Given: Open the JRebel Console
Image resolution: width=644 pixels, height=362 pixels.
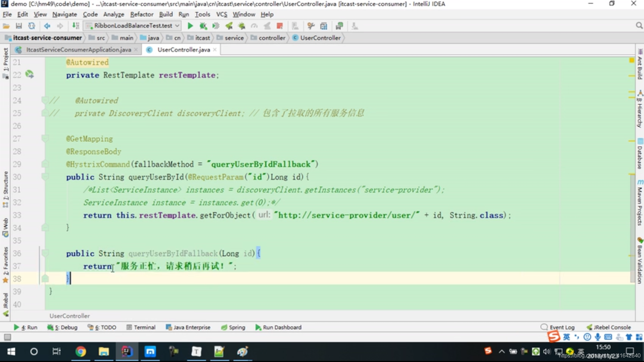Looking at the screenshot, I should coord(609,327).
